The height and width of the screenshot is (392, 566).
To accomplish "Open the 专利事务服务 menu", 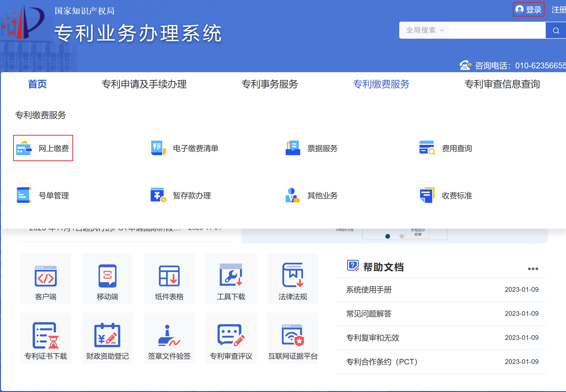I will 270,84.
